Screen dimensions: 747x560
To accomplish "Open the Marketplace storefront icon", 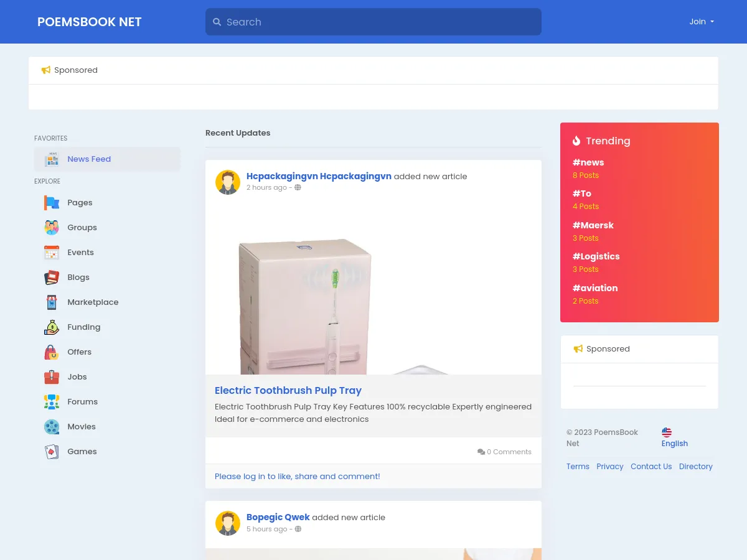I will coord(52,302).
